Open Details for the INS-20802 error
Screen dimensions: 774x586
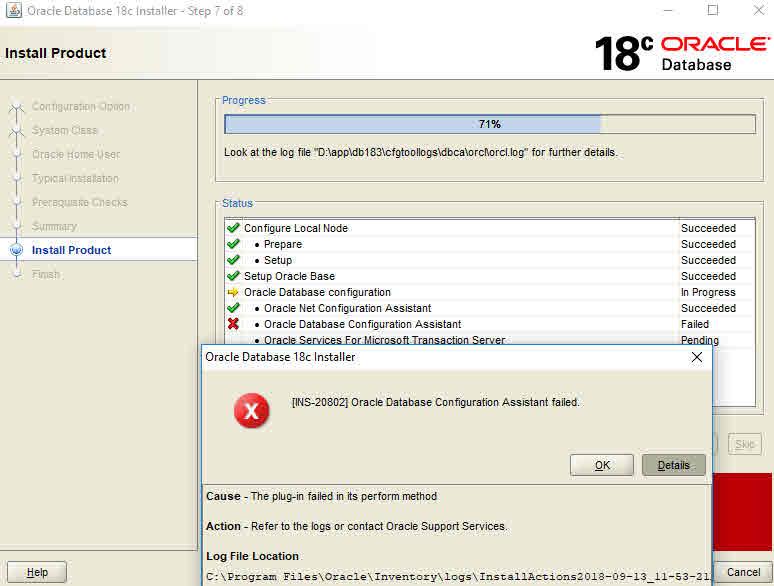pyautogui.click(x=673, y=465)
